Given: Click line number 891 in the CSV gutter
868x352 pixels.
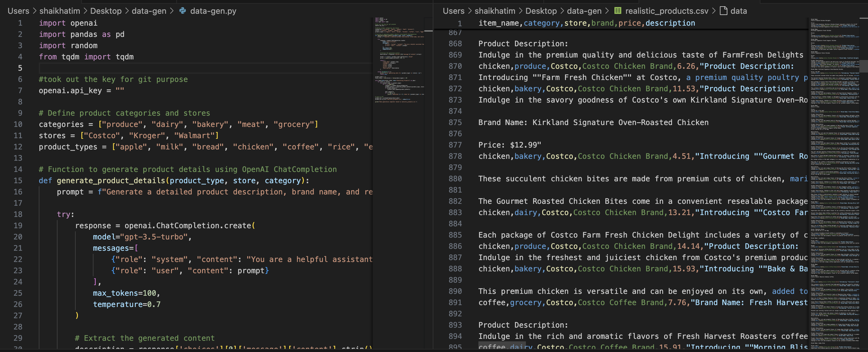Looking at the screenshot, I should tap(455, 303).
